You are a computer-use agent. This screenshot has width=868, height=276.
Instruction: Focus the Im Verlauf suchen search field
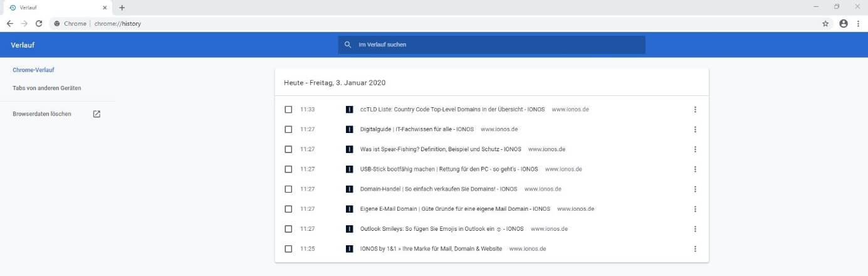tap(491, 45)
